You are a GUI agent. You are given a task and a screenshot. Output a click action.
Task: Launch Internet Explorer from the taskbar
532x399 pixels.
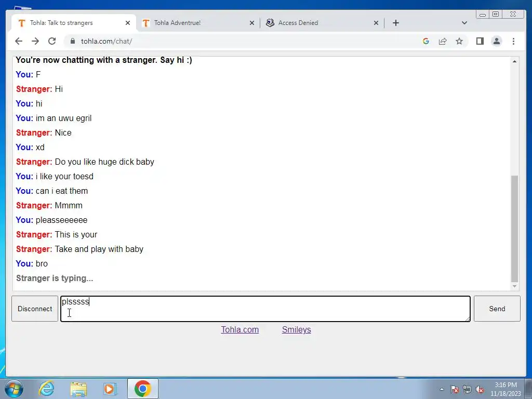pyautogui.click(x=46, y=389)
